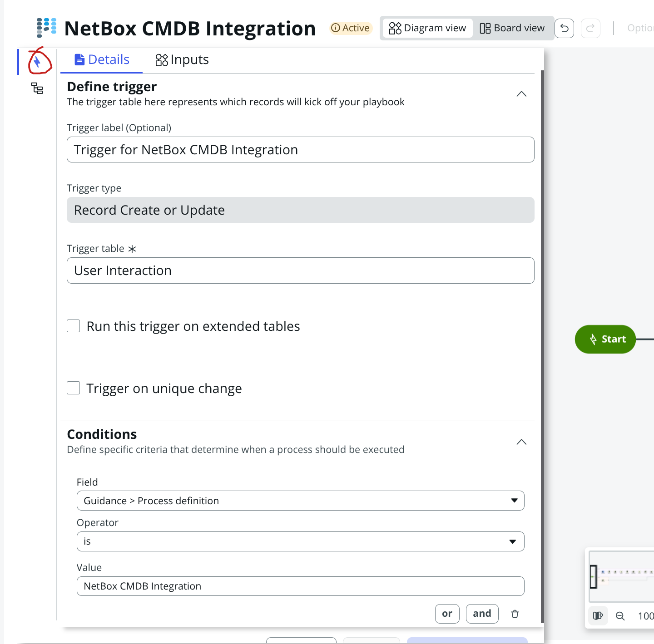Viewport: 654px width, 644px height.
Task: Check Trigger on unique change box
Action: pyautogui.click(x=74, y=388)
